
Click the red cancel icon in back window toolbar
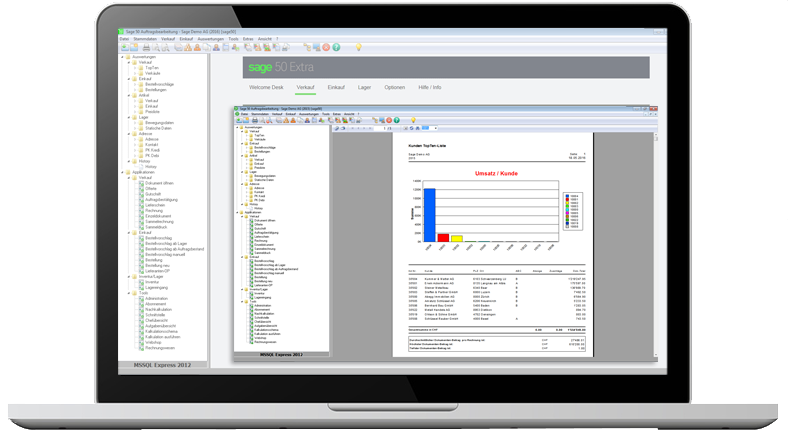pos(326,47)
